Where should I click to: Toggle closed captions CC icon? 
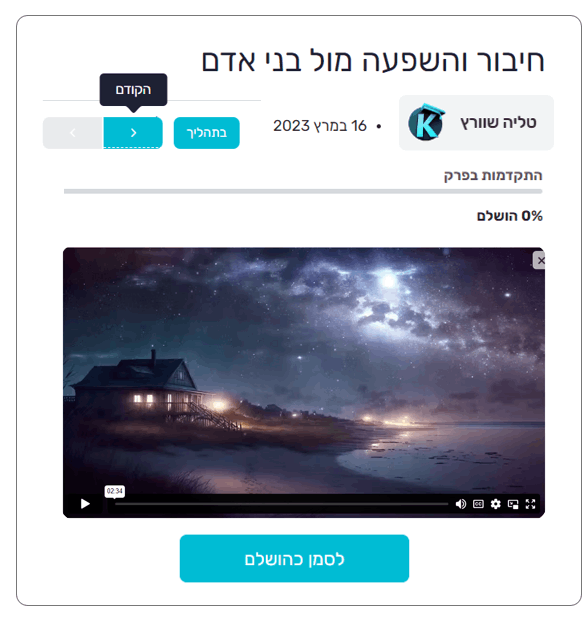point(478,504)
